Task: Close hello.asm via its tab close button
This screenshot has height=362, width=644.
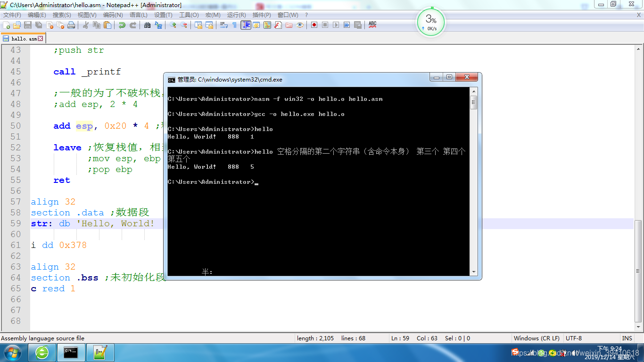Action: coord(41,38)
